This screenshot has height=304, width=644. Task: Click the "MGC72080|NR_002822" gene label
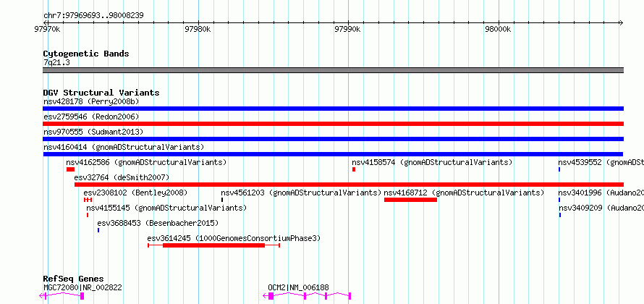(x=82, y=287)
